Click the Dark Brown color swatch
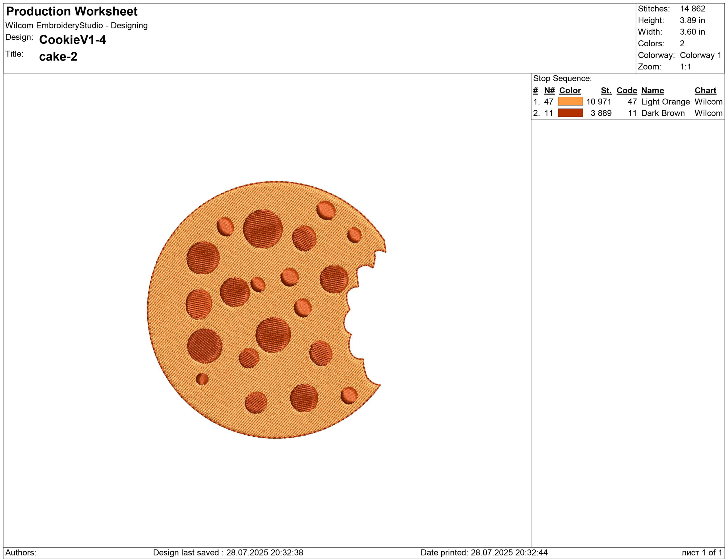This screenshot has width=728, height=560. (x=570, y=113)
